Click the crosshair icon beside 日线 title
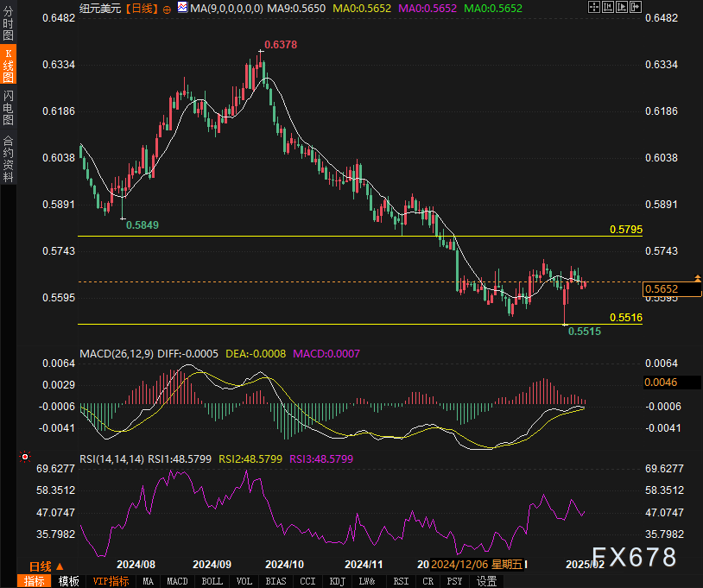The height and width of the screenshot is (588, 703). pyautogui.click(x=168, y=8)
